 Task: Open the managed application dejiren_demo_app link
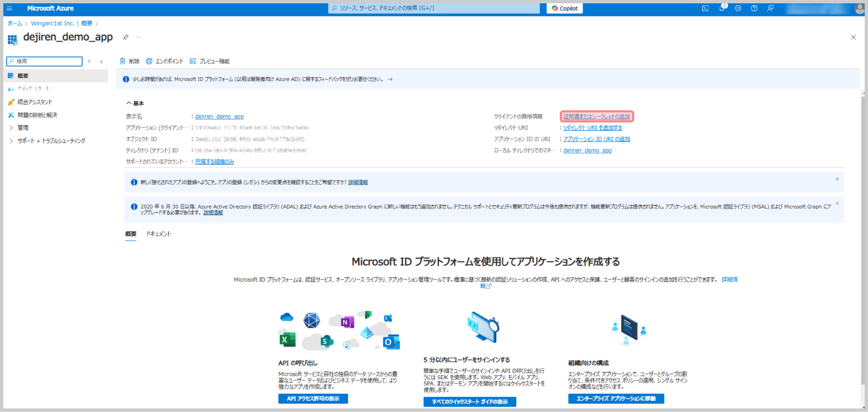click(x=588, y=150)
